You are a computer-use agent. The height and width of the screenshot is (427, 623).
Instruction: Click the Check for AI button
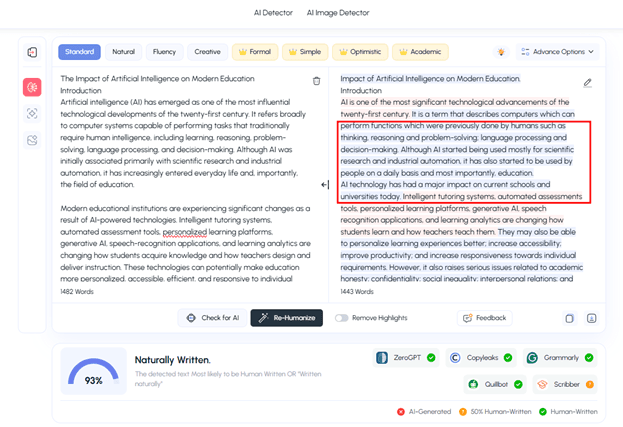point(213,318)
